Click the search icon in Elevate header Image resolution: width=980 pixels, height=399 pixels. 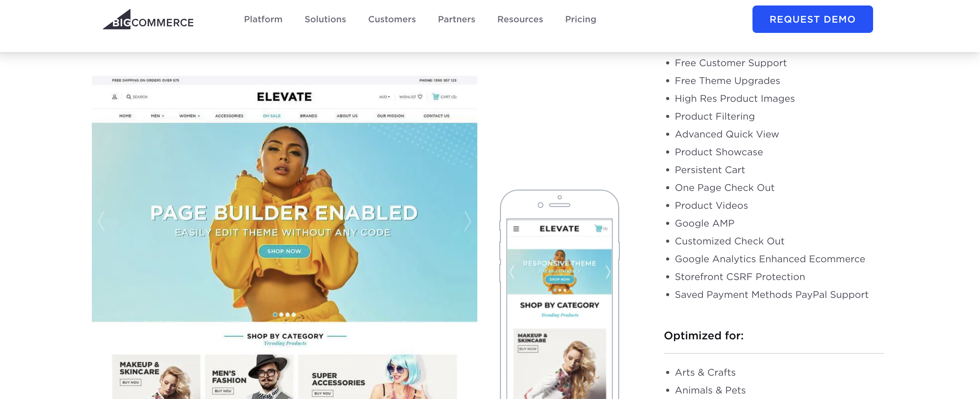128,96
